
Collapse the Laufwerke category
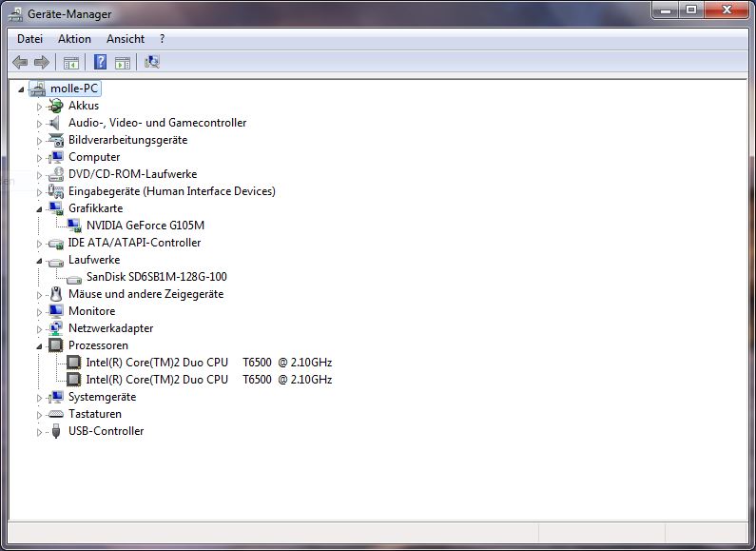coord(39,261)
